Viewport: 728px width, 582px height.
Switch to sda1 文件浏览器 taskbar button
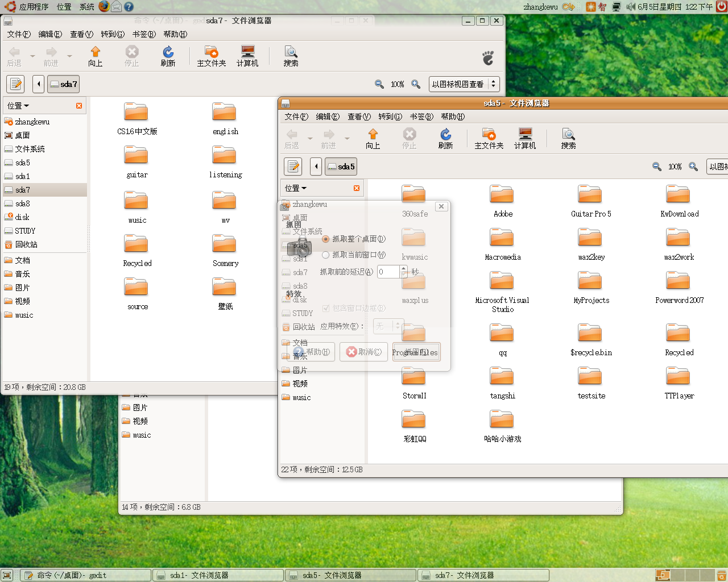tap(218, 575)
